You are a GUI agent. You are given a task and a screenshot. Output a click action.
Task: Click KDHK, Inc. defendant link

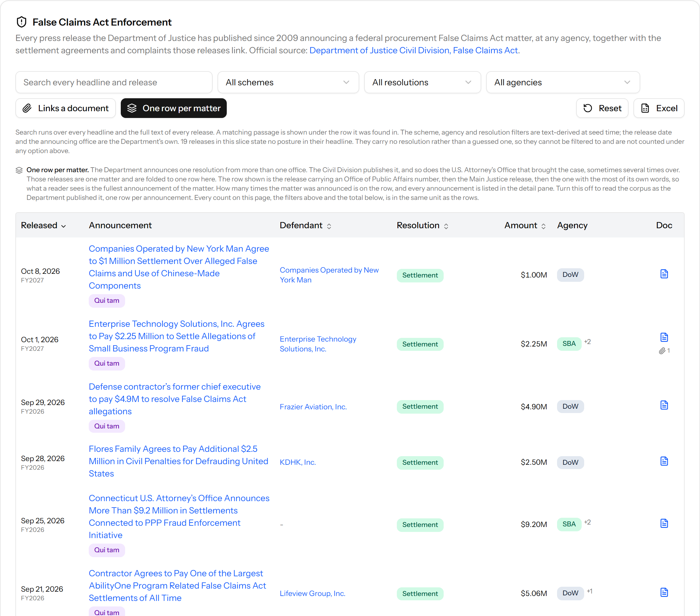[x=298, y=462]
